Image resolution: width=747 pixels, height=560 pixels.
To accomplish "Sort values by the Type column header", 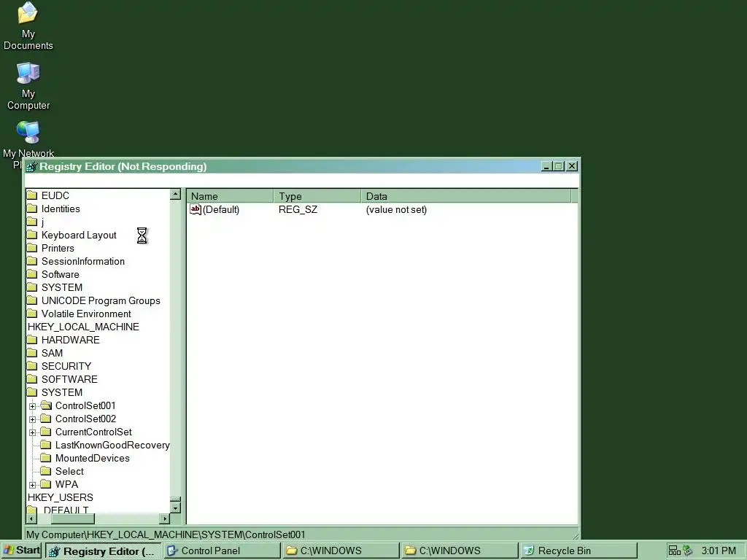I will pos(317,196).
